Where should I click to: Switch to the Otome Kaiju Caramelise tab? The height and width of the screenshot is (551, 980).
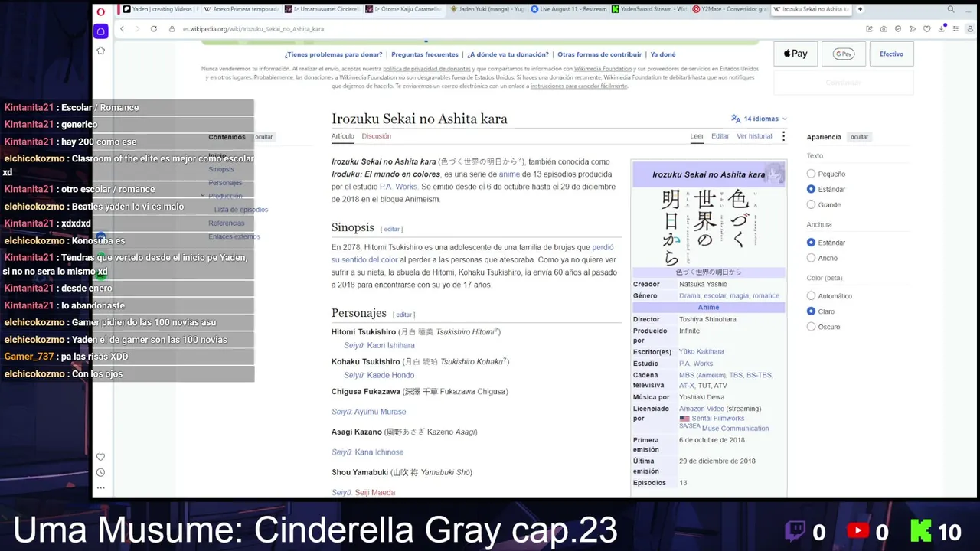click(x=402, y=9)
